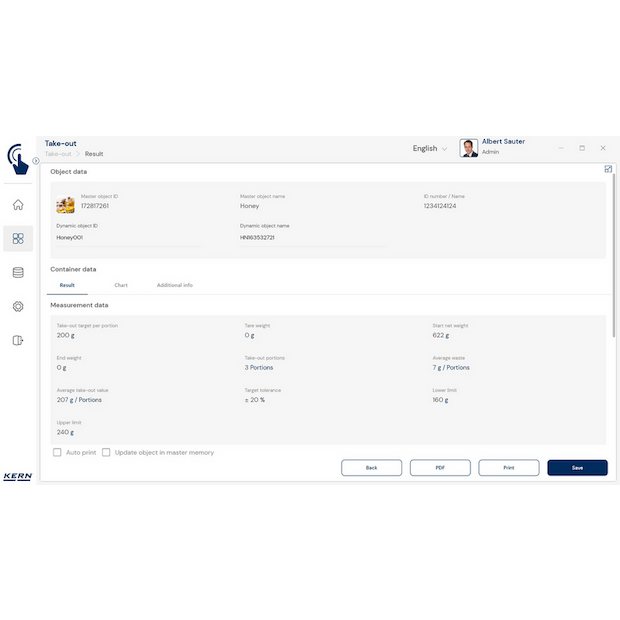Screen dimensions: 620x620
Task: Click the honey product thumbnail image
Action: (65, 205)
